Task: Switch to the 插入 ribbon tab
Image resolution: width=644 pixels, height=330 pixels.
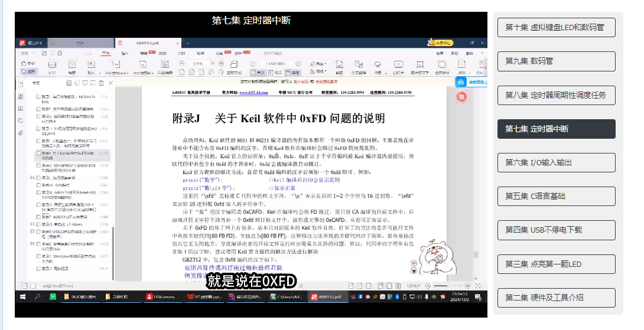Action: click(125, 53)
